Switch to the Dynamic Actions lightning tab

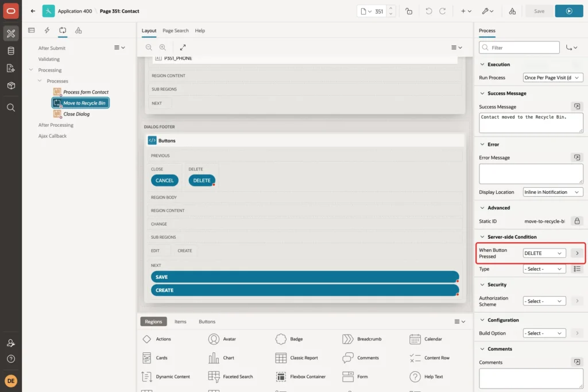47,30
